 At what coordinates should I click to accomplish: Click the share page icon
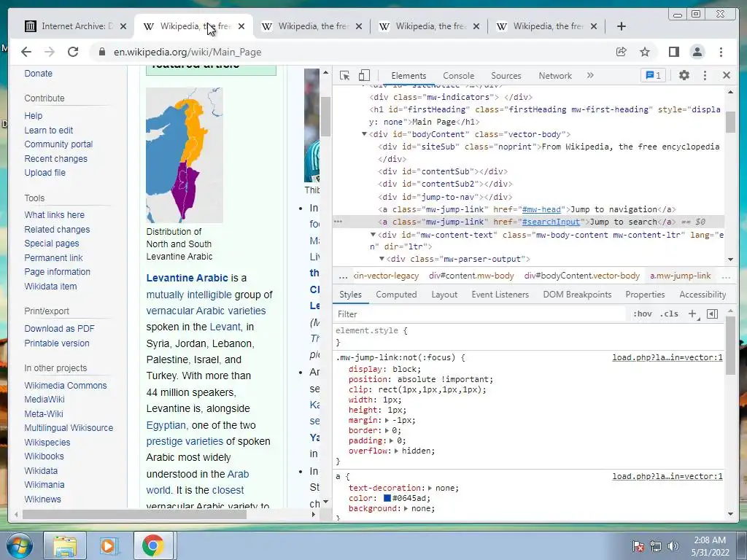pyautogui.click(x=622, y=52)
